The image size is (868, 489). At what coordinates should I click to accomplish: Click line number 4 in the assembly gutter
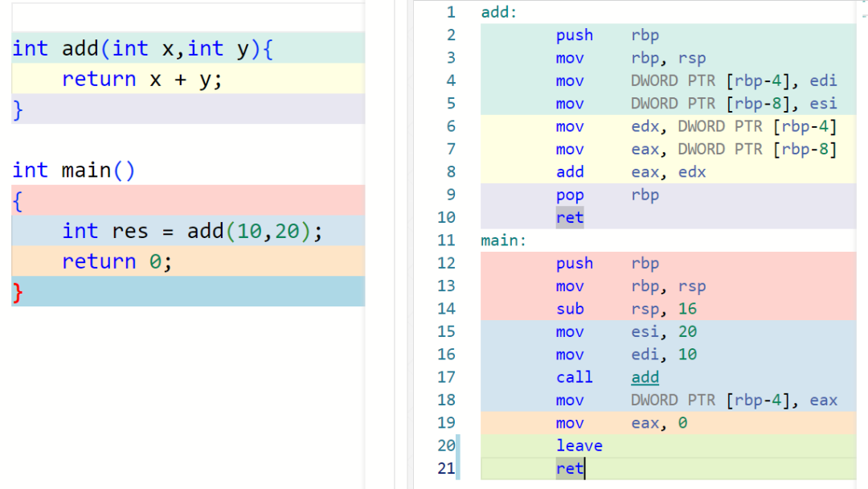451,80
